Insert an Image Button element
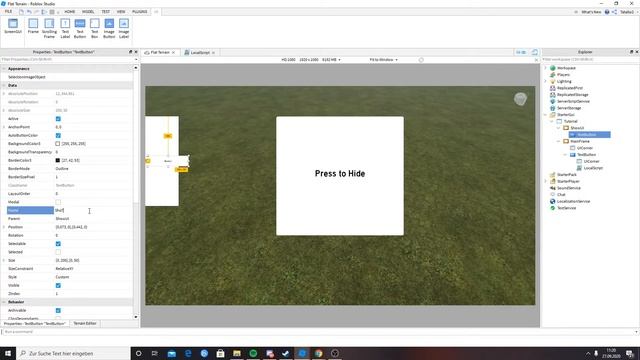 point(109,29)
